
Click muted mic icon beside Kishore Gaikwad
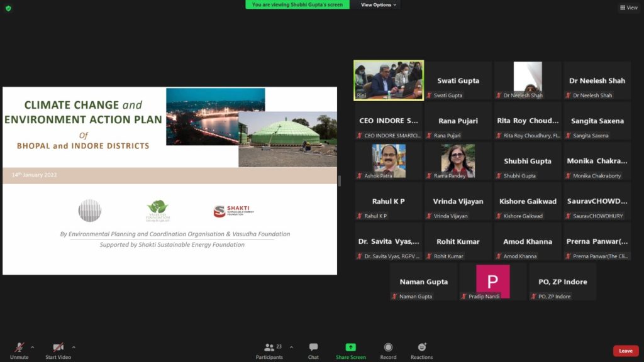tap(499, 216)
